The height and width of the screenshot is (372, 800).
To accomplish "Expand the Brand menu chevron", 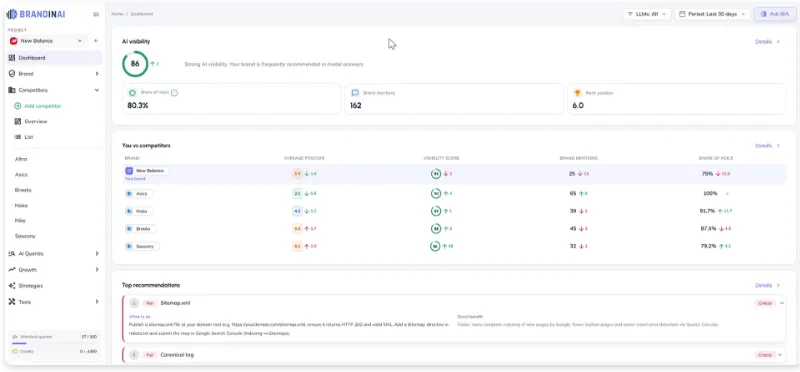I will tap(97, 74).
